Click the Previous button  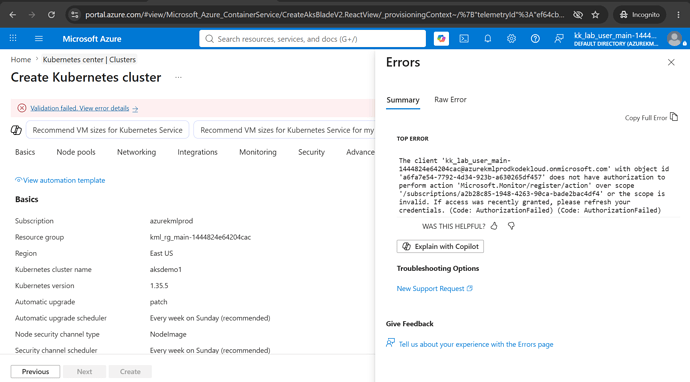tap(35, 371)
